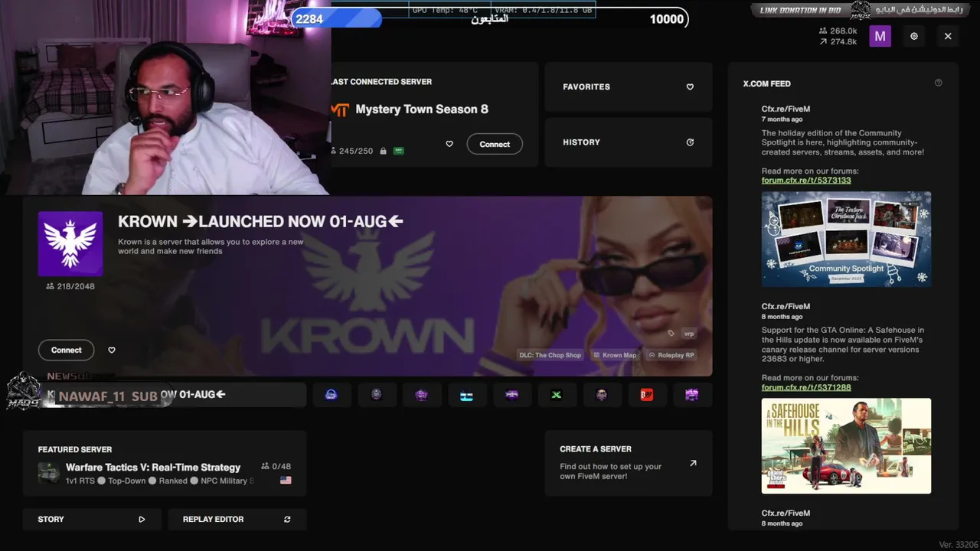The height and width of the screenshot is (551, 980).
Task: Click the first Cfx.re/FiveM feed author
Action: click(x=786, y=109)
